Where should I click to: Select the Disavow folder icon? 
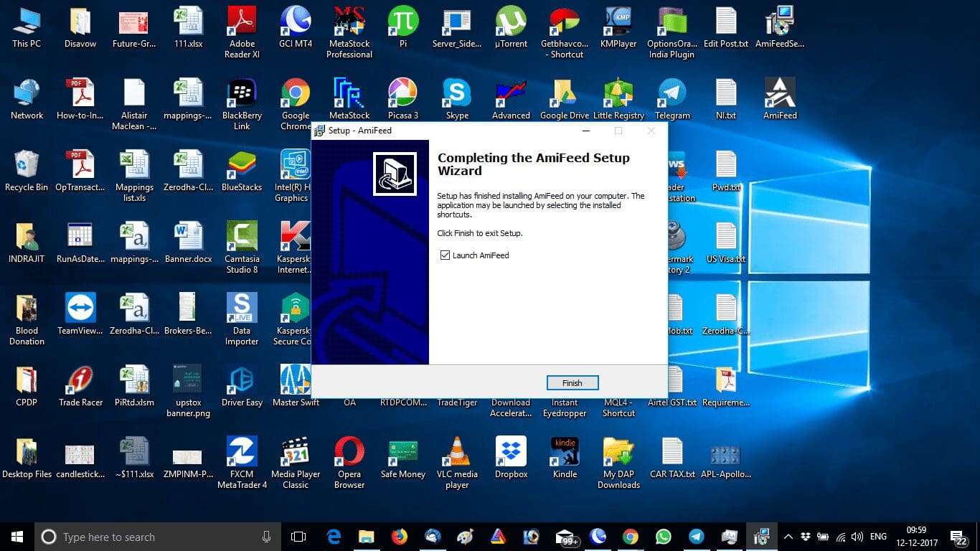tap(80, 27)
